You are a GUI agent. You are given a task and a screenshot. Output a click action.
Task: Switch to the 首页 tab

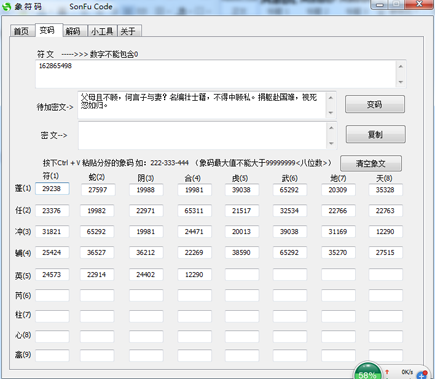tap(21, 31)
